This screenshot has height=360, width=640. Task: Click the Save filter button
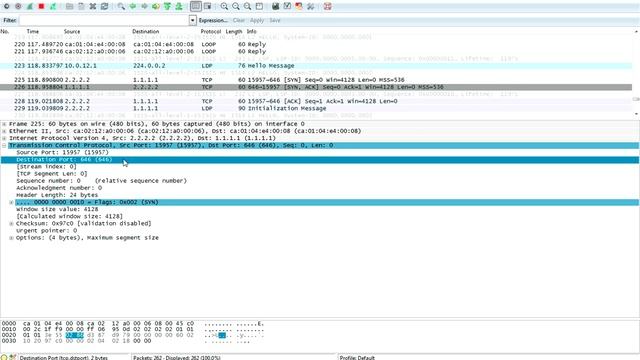tap(275, 20)
